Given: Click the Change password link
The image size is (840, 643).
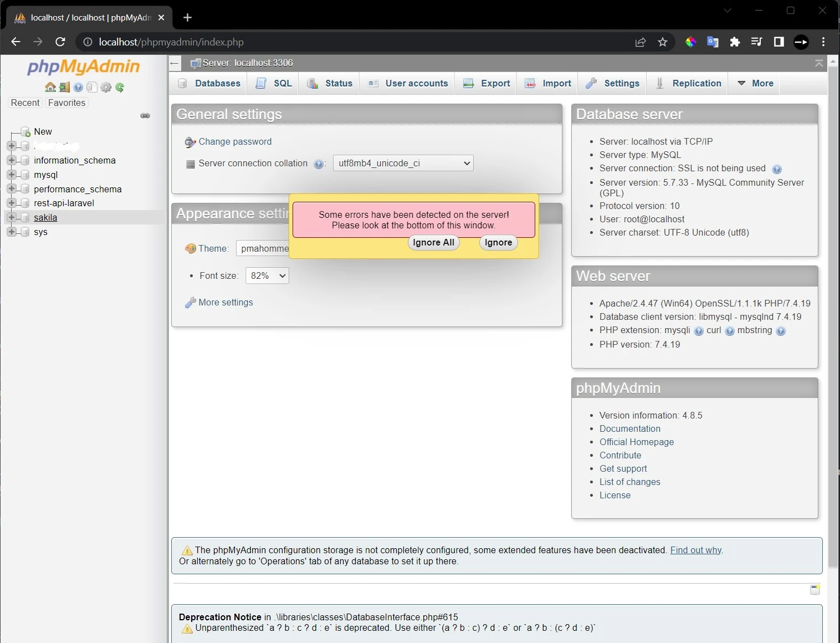Looking at the screenshot, I should 235,141.
